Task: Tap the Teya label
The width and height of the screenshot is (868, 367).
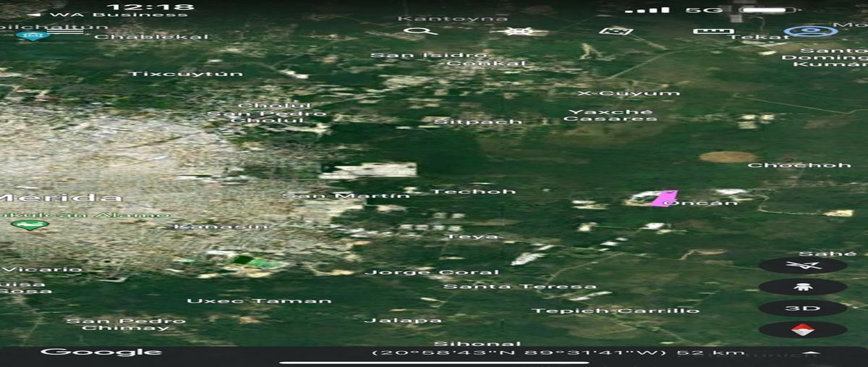Action: (x=472, y=237)
